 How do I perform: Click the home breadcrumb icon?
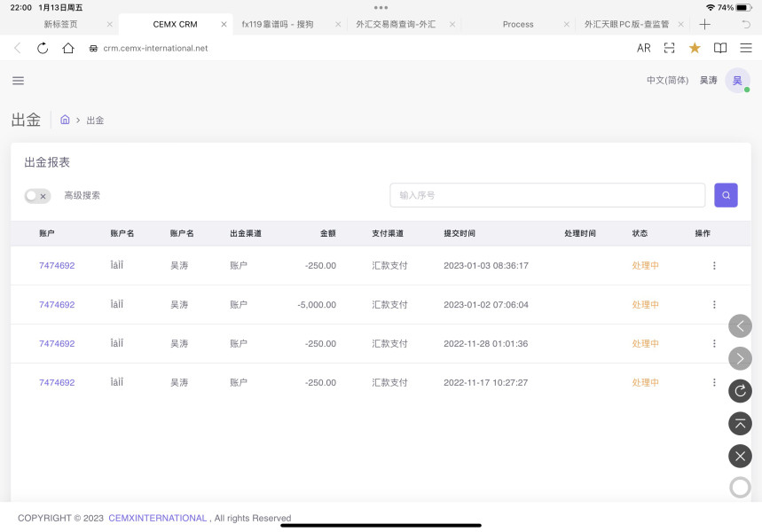65,120
